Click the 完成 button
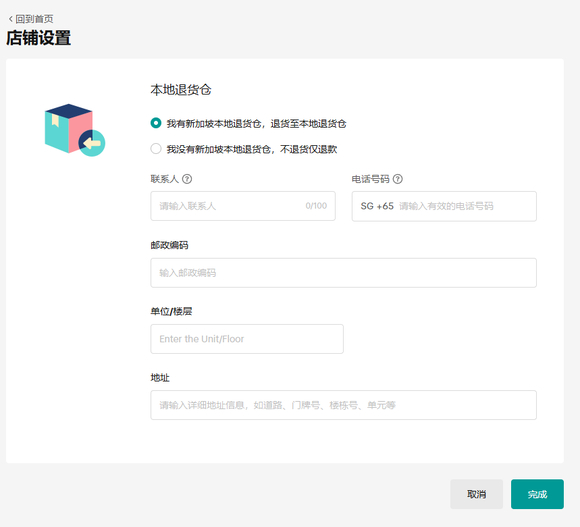Image resolution: width=580 pixels, height=527 pixels. pos(537,494)
